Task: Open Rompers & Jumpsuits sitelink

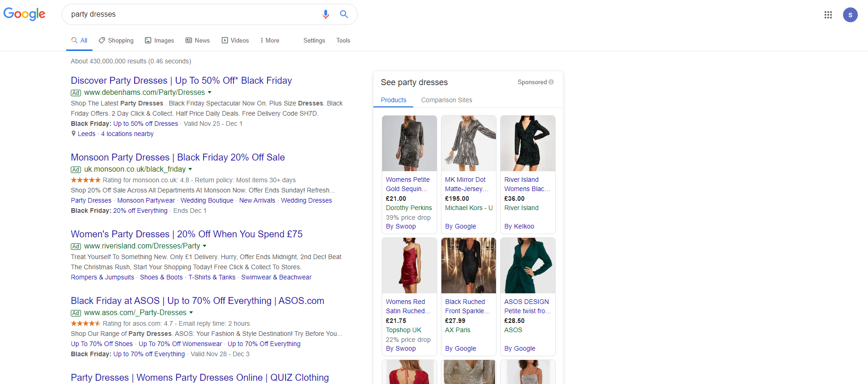Action: point(102,277)
